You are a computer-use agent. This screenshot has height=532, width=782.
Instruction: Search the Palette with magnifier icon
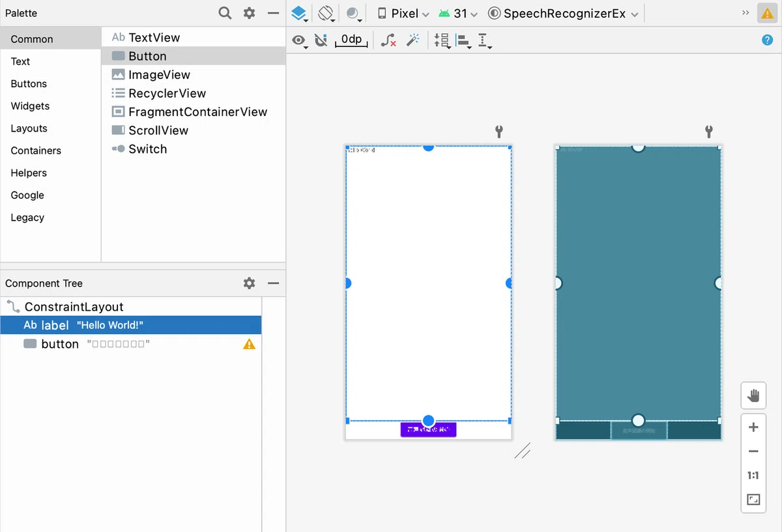point(225,13)
